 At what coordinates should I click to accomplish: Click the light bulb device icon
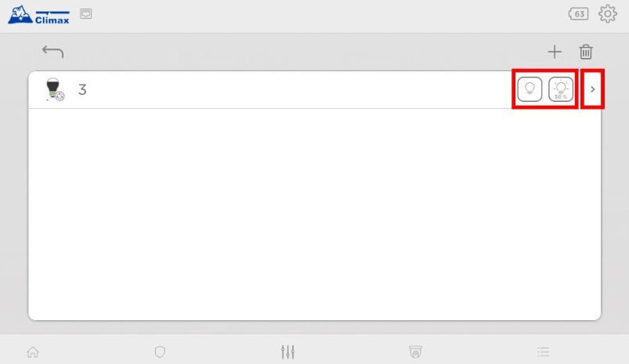point(54,90)
